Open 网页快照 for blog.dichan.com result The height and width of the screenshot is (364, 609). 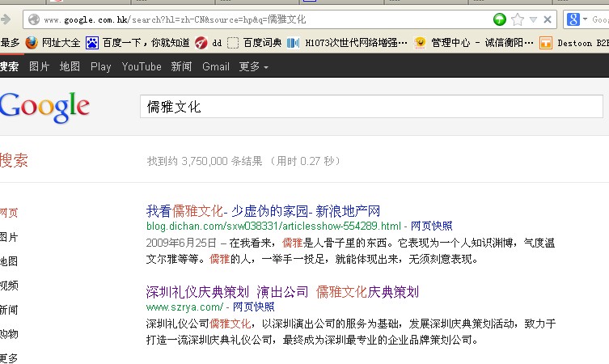pos(432,226)
